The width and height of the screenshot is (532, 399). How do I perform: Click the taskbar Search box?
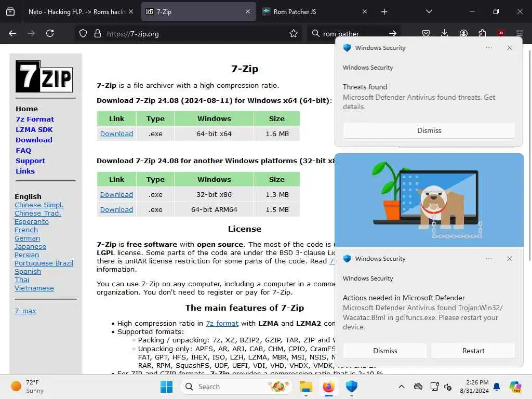[x=236, y=387]
